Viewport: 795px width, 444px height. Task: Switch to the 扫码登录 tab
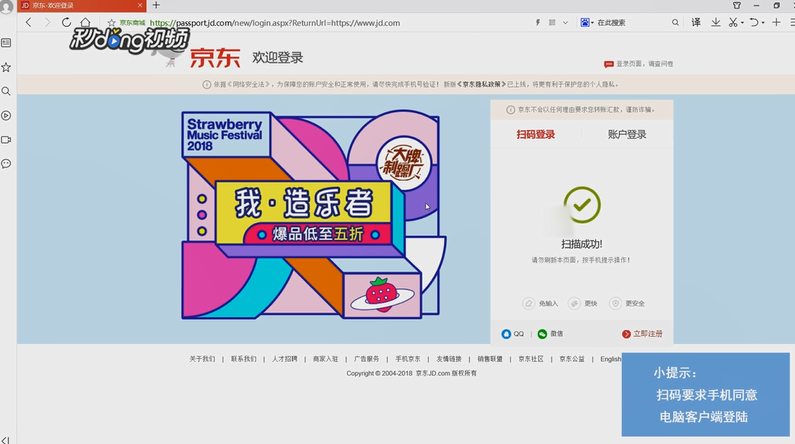tap(535, 134)
